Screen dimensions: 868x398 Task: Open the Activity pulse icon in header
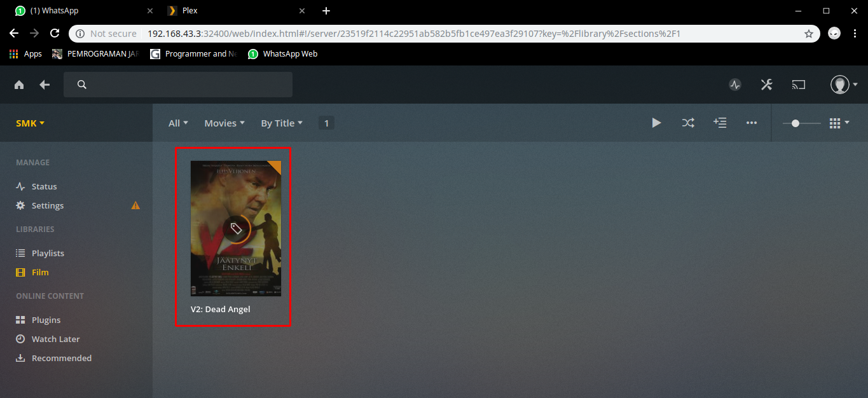click(735, 85)
